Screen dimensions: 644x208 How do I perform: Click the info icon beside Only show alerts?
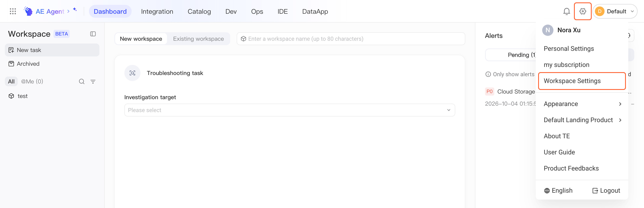click(x=488, y=74)
